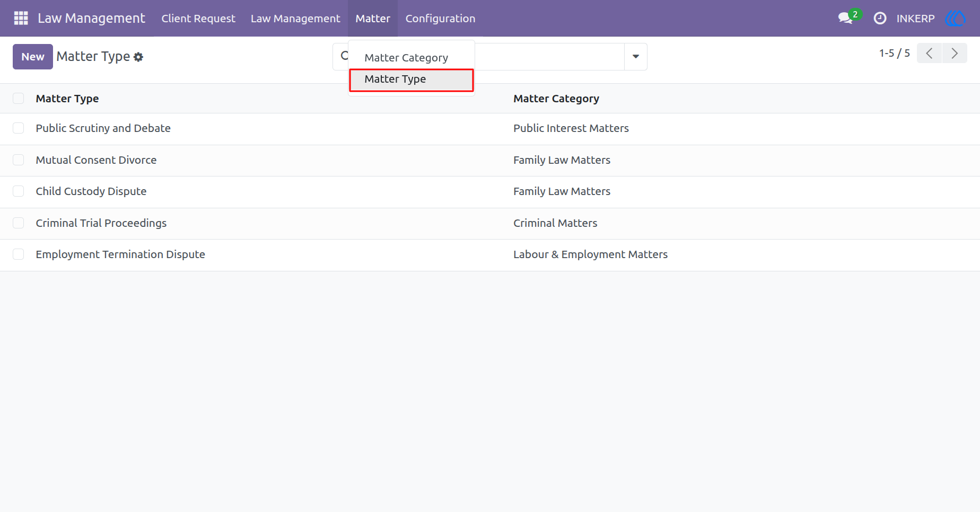Open the Law Management navbar menu item
This screenshot has height=512, width=980.
pos(295,18)
